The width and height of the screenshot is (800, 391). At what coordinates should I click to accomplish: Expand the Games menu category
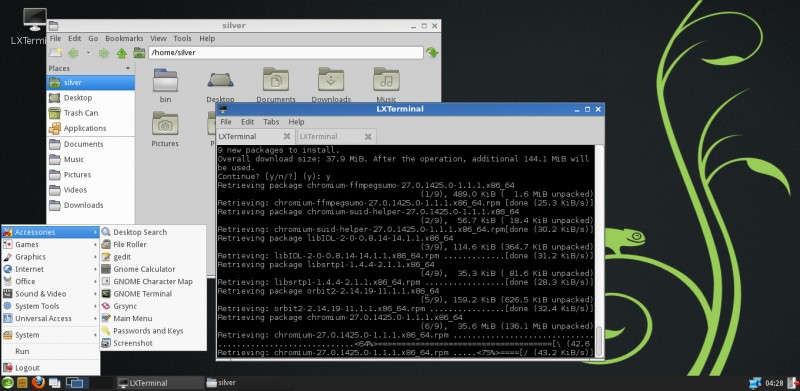point(50,245)
